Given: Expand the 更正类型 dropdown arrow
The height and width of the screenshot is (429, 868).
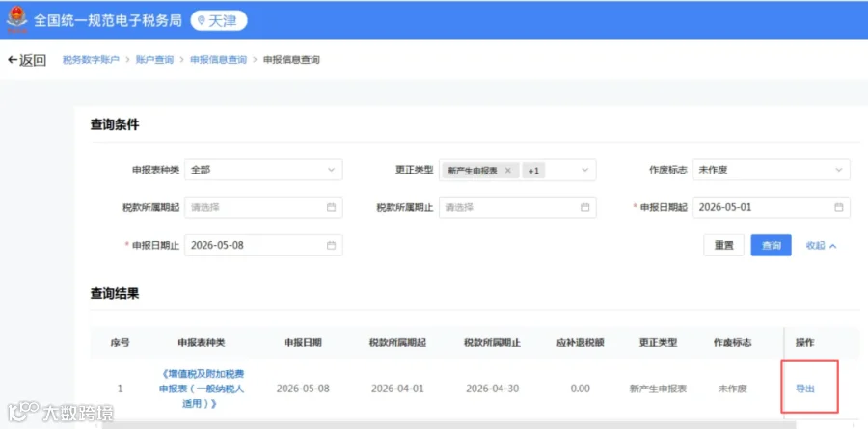Looking at the screenshot, I should (585, 170).
